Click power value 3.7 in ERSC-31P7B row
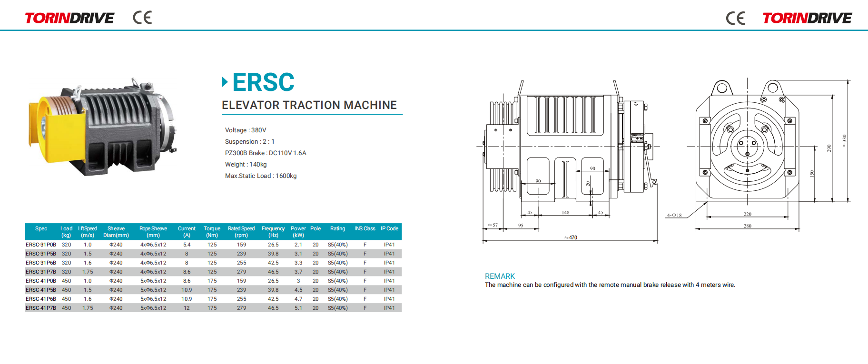The width and height of the screenshot is (868, 364). coord(298,272)
